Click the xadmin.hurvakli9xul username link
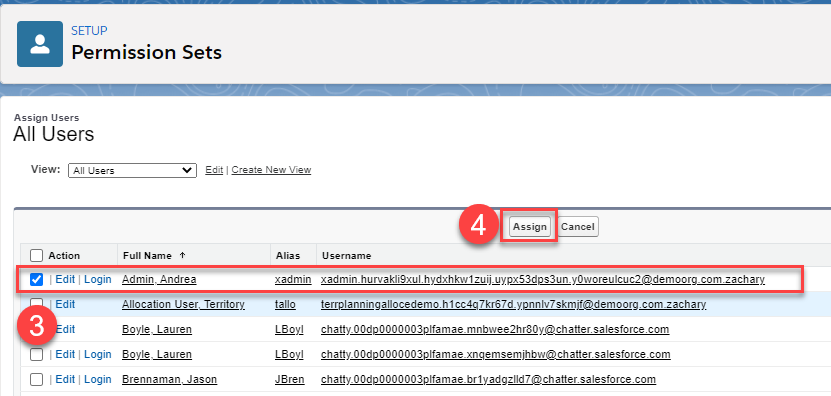This screenshot has height=396, width=831. (x=543, y=279)
